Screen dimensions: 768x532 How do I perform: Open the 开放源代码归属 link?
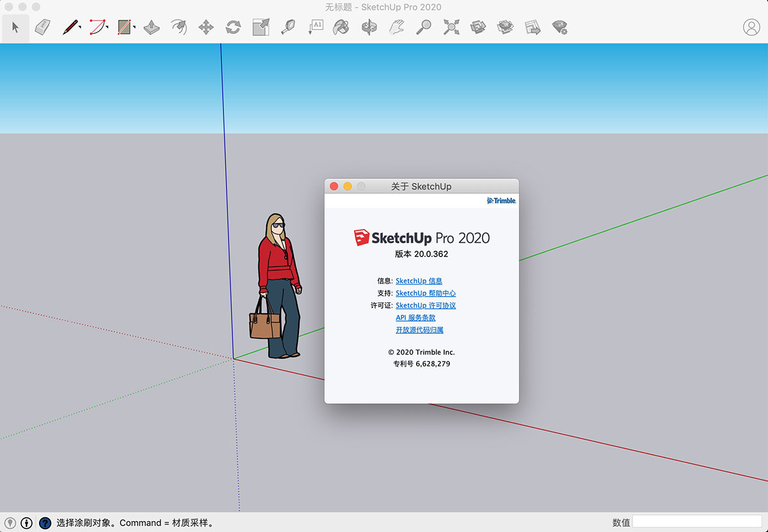click(x=419, y=330)
